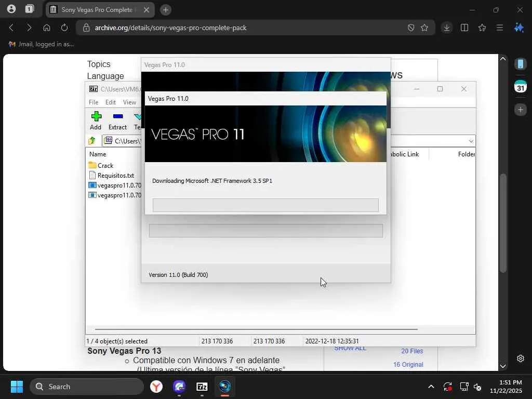Screen dimensions: 532x399
Task: Open the sidebar phone icon
Action: (x=521, y=63)
